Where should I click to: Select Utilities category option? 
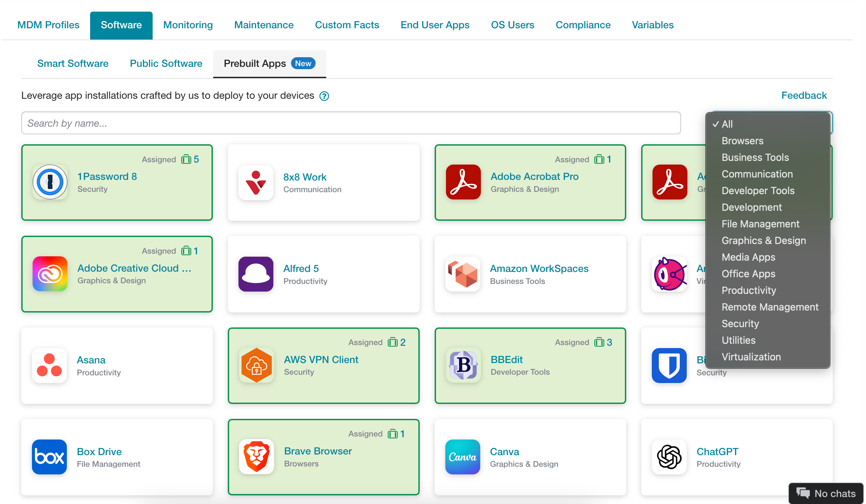[x=768, y=340]
